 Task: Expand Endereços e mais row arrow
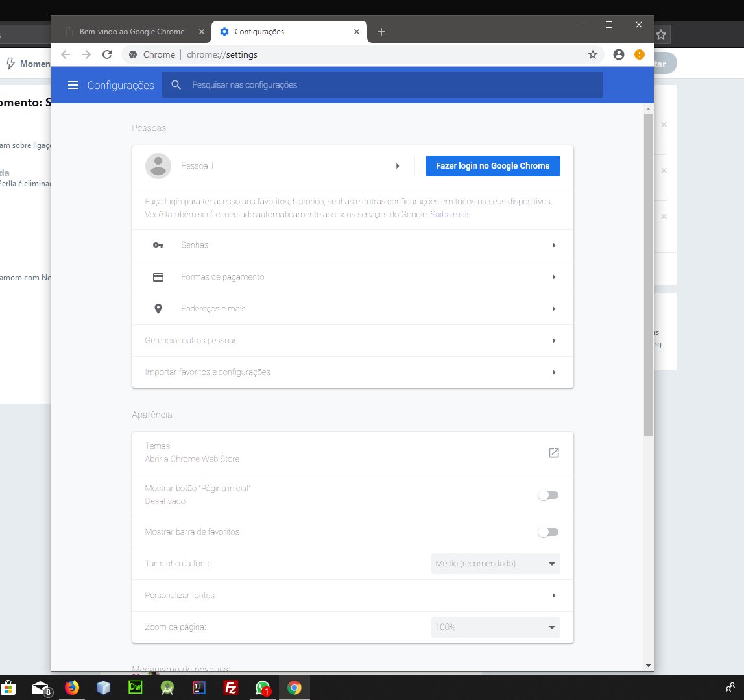[554, 309]
